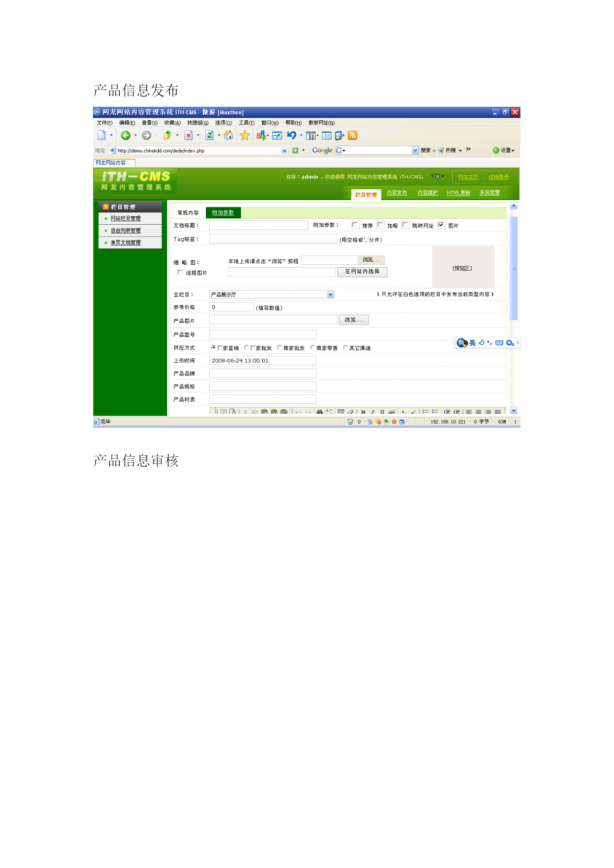Select the 厂家直销 radio button
This screenshot has height=868, width=614.
[x=214, y=347]
